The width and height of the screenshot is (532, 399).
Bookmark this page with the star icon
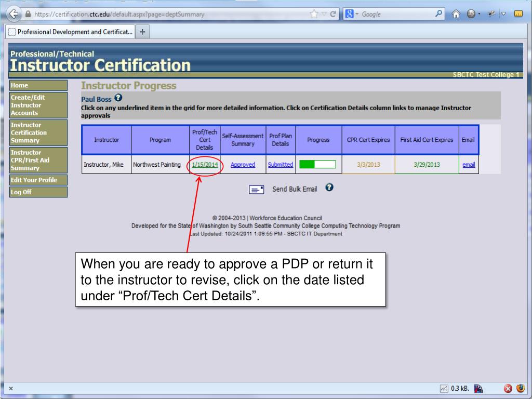click(x=314, y=14)
